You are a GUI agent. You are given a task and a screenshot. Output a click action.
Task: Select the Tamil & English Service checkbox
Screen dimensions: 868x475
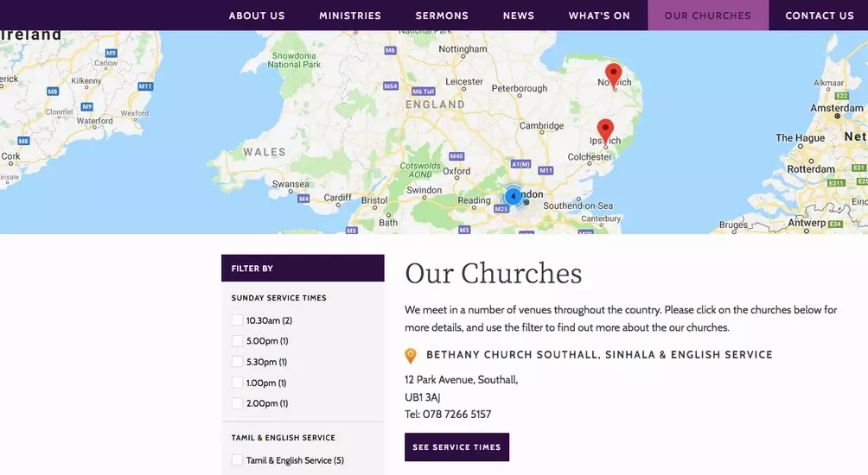point(238,460)
